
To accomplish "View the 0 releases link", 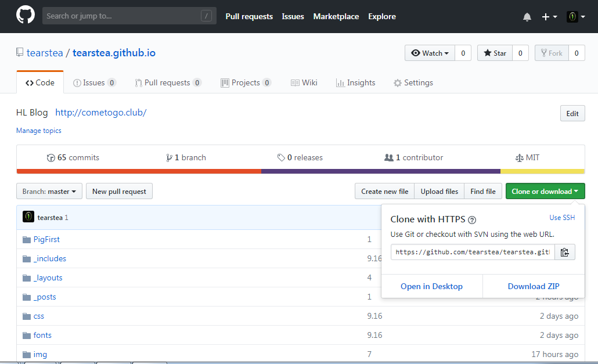I will [300, 157].
